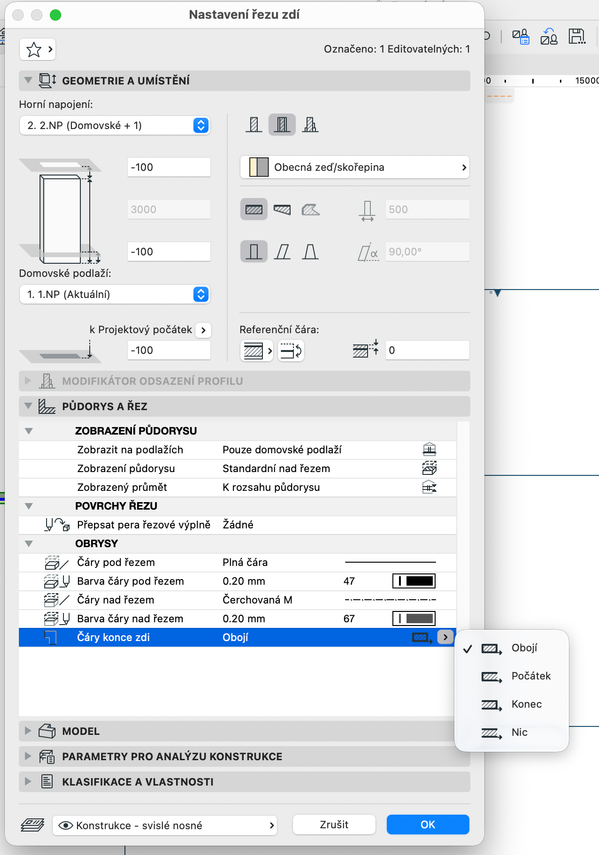Open the Domovské podlaží dropdown
This screenshot has width=599, height=855.
coord(114,294)
